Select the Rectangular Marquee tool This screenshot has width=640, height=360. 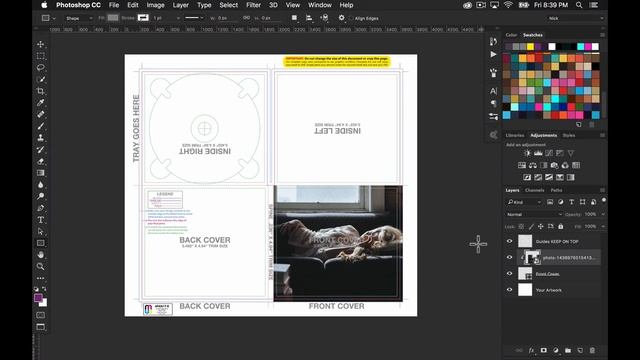click(40, 56)
